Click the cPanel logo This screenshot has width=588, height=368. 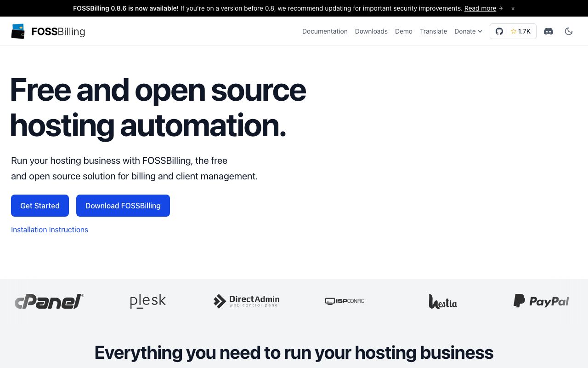(x=49, y=301)
